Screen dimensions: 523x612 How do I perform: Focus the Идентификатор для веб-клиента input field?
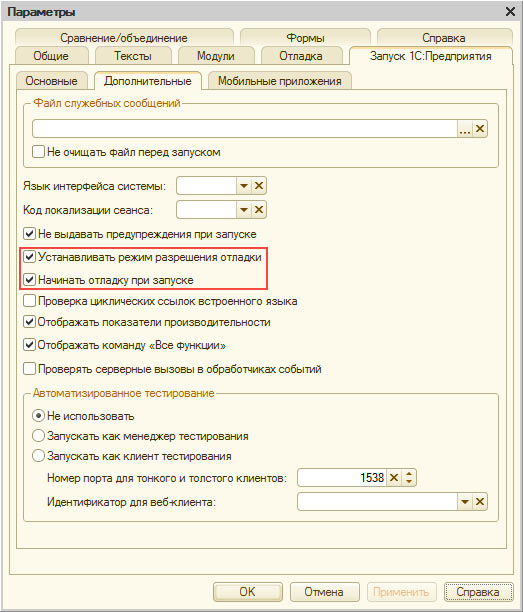[x=377, y=502]
